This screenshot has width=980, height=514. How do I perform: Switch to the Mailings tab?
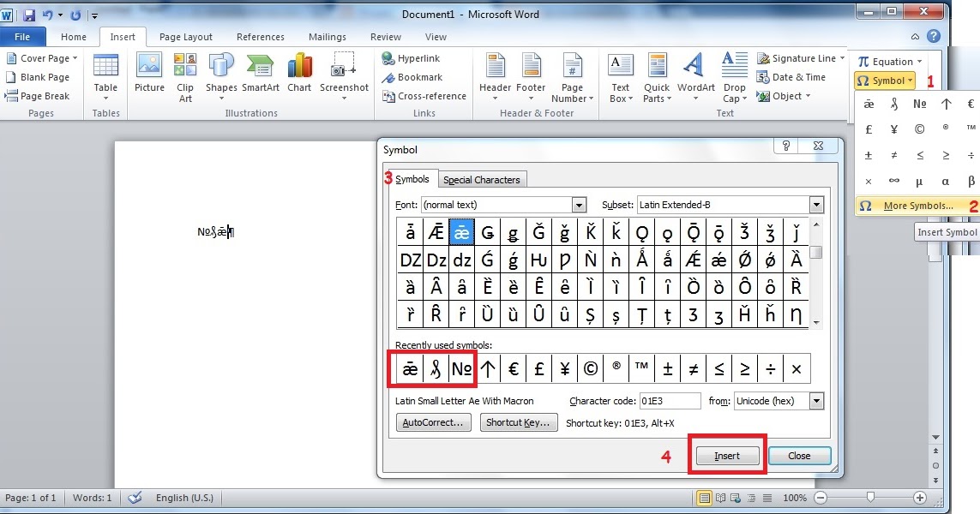[x=327, y=37]
